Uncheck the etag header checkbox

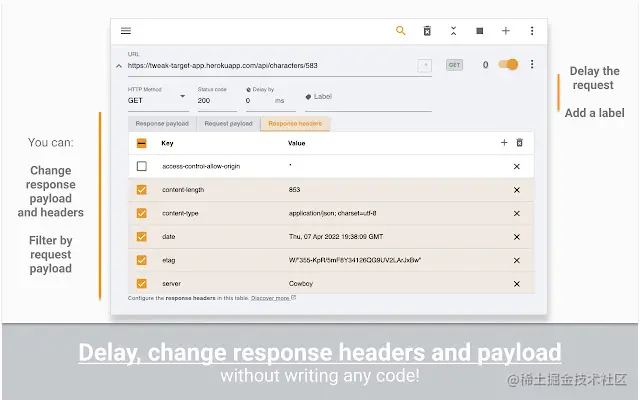click(x=142, y=260)
